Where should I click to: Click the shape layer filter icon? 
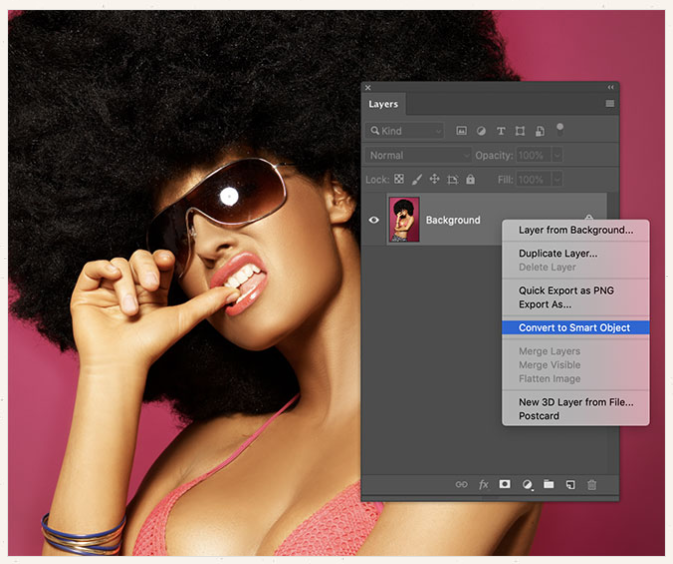(520, 131)
